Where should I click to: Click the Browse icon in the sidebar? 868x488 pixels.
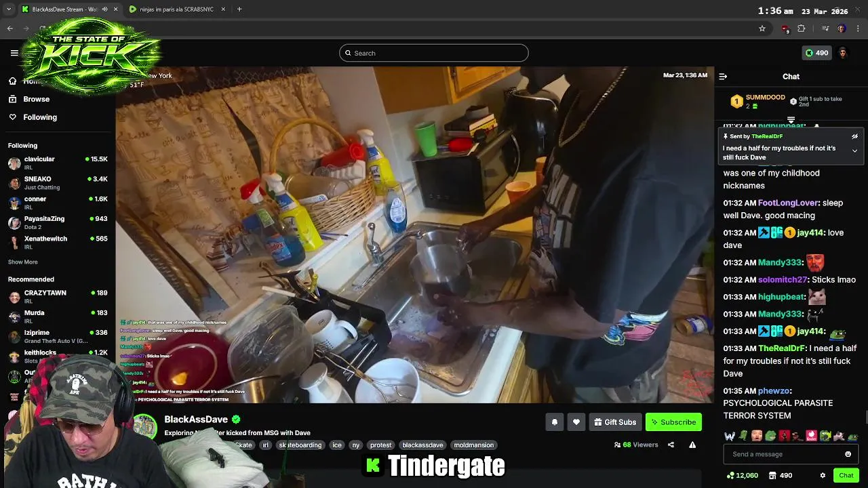[x=12, y=99]
